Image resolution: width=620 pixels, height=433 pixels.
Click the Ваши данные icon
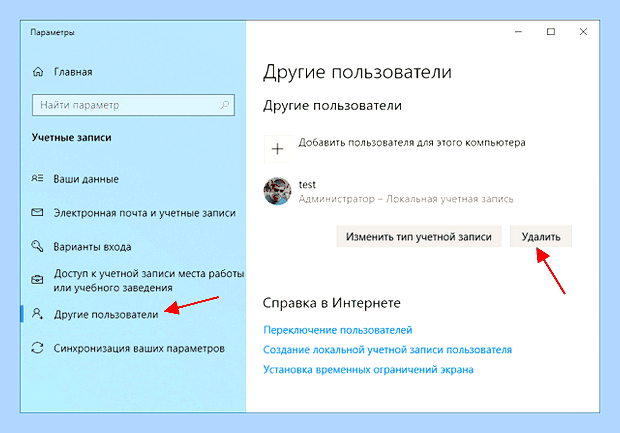coord(37,179)
